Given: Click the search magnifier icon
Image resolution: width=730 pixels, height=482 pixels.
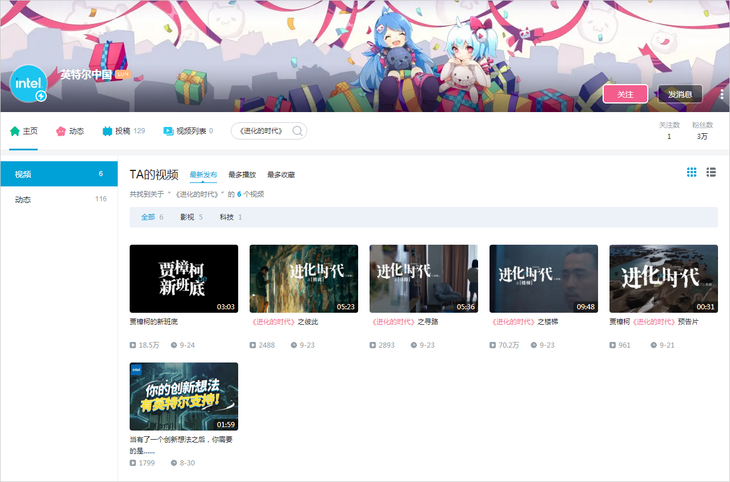Looking at the screenshot, I should tap(297, 131).
